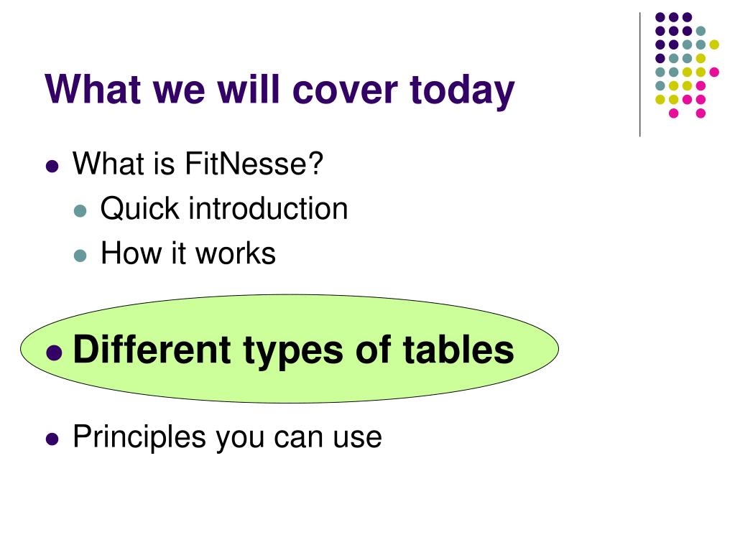Click the 'How it works' sub-bullet text
Image resolution: width=735 pixels, height=560 pixels.
point(188,253)
